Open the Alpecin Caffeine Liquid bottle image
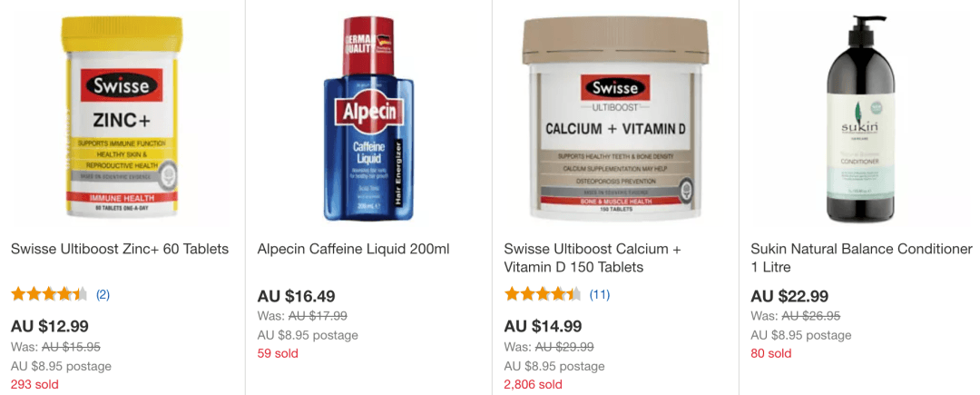This screenshot has height=395, width=980. click(367, 118)
